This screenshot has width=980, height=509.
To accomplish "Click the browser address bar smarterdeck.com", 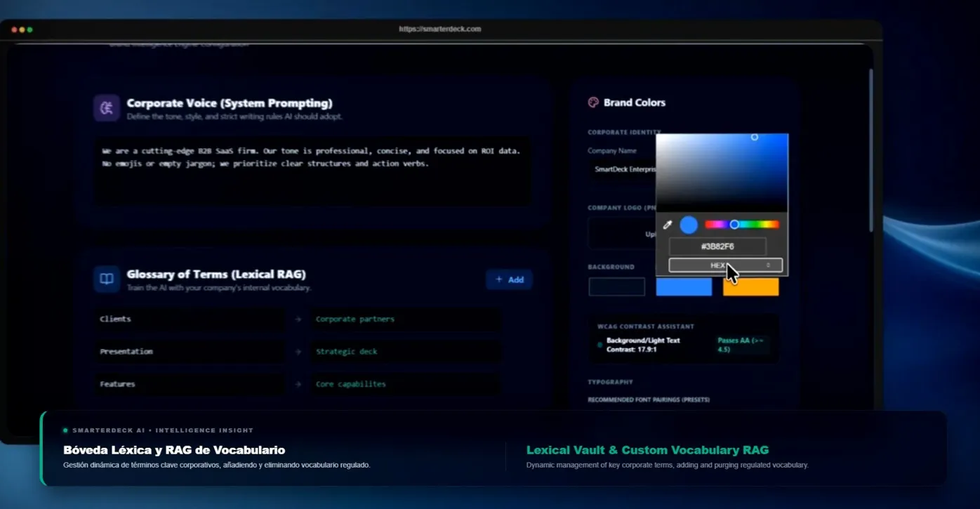I will pyautogui.click(x=440, y=29).
